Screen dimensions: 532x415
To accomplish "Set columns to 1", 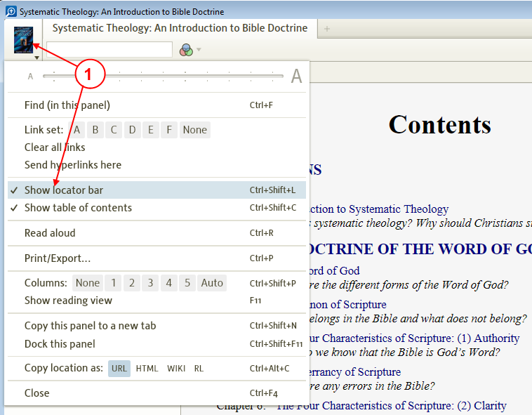I will click(114, 283).
